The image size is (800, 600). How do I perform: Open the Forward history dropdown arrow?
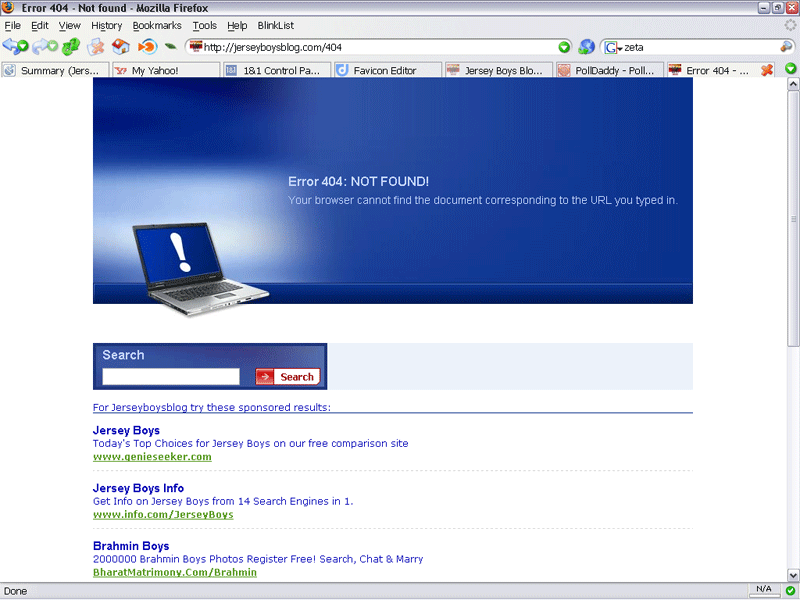[x=53, y=47]
